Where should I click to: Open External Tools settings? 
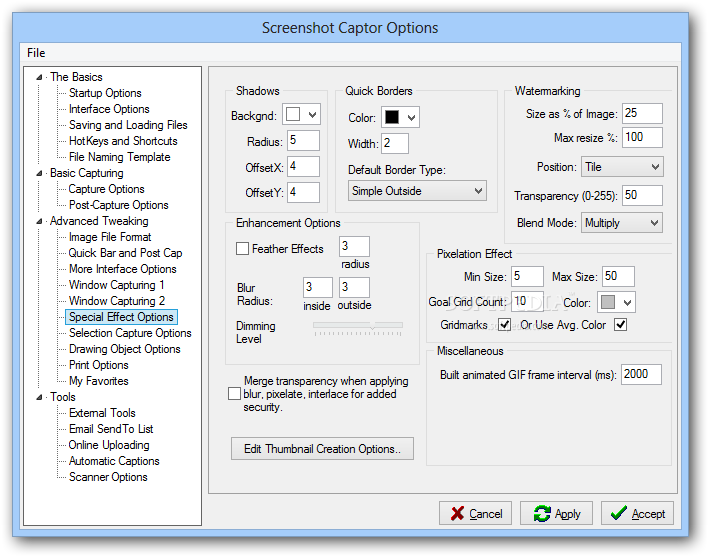[x=102, y=413]
